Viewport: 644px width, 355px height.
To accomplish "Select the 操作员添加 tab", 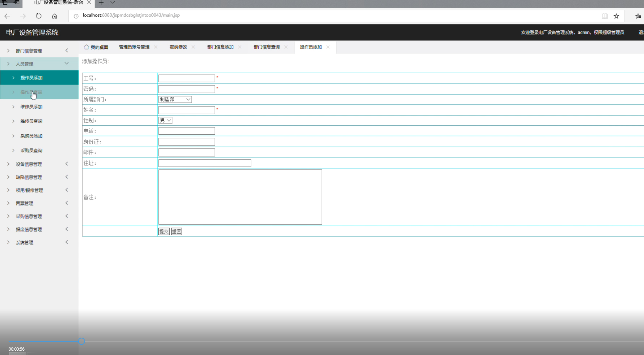I will coord(311,47).
